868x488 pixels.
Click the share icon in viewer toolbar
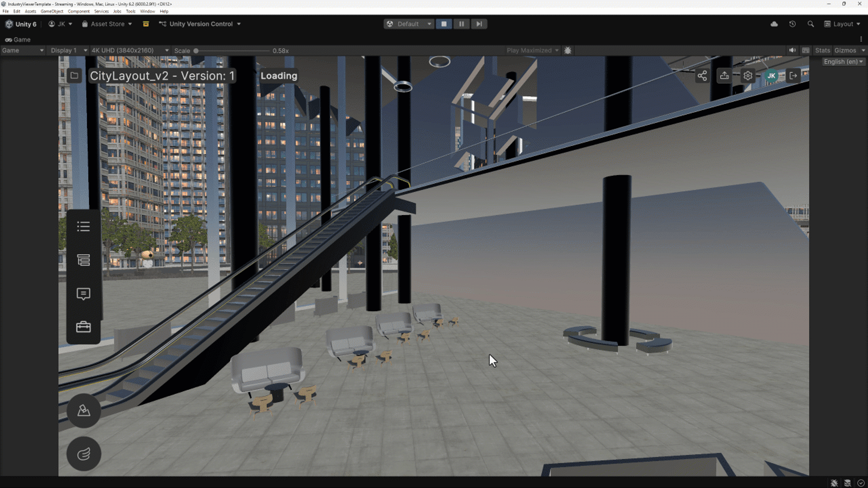[x=702, y=76]
